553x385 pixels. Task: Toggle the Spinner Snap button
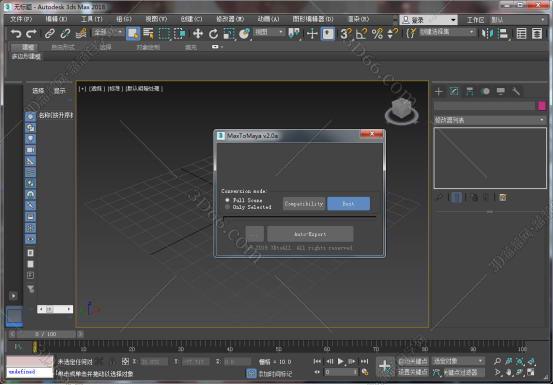392,34
